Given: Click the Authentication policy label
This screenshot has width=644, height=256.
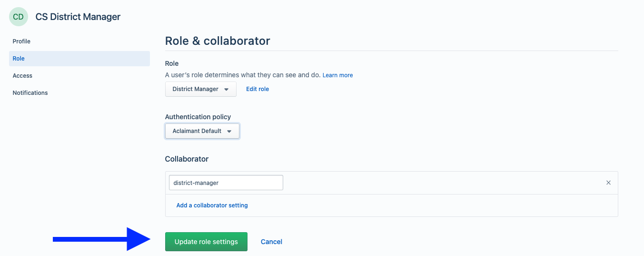Looking at the screenshot, I should [198, 117].
